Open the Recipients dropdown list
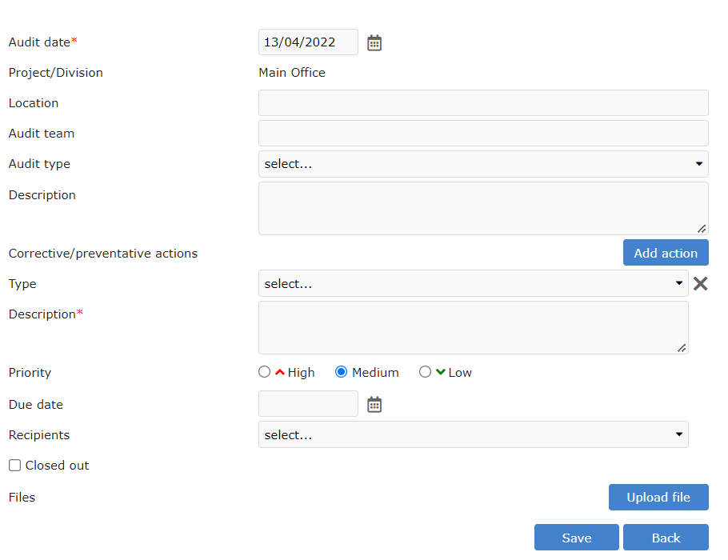Screen dimensions: 728x560 pyautogui.click(x=473, y=434)
